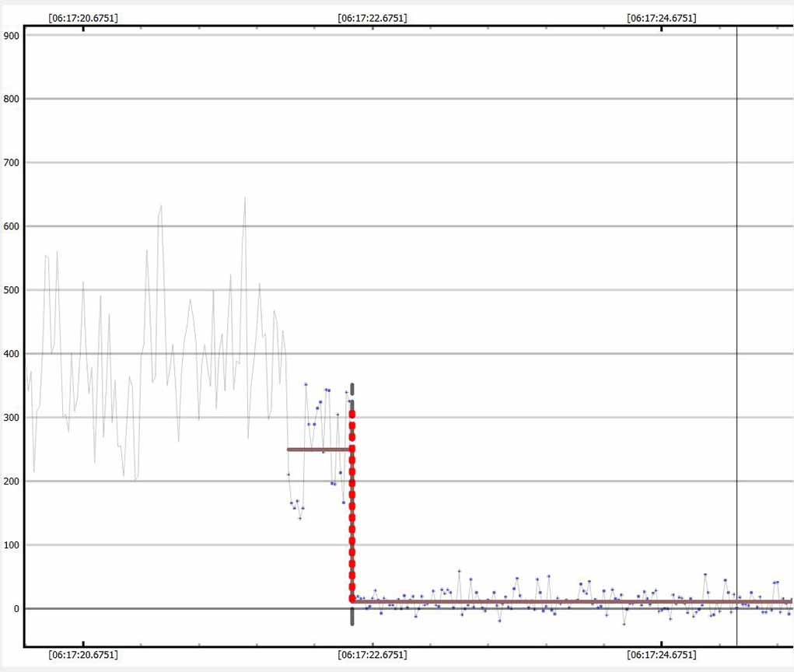The width and height of the screenshot is (794, 672).
Task: Select the bottom-axis timestamp 06:17:22.6751
Action: 372,655
